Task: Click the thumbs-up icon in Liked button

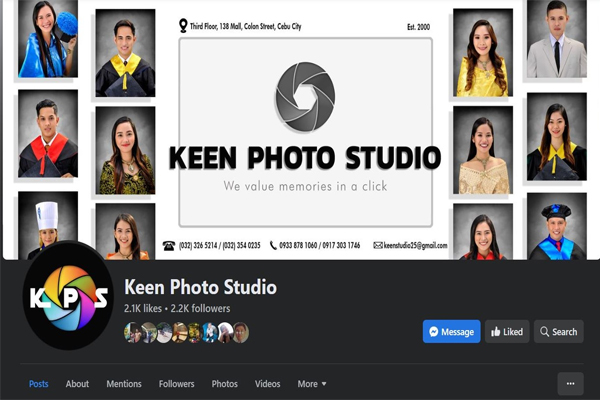Action: (496, 331)
